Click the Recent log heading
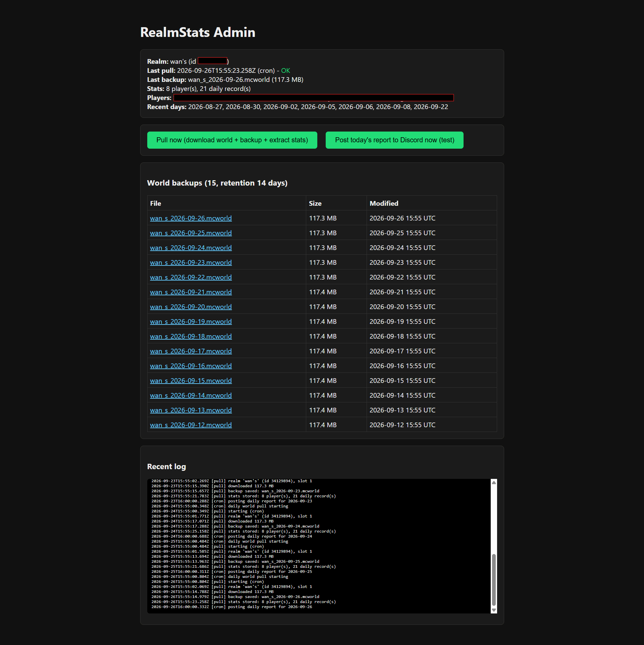The image size is (644, 645). 166,466
